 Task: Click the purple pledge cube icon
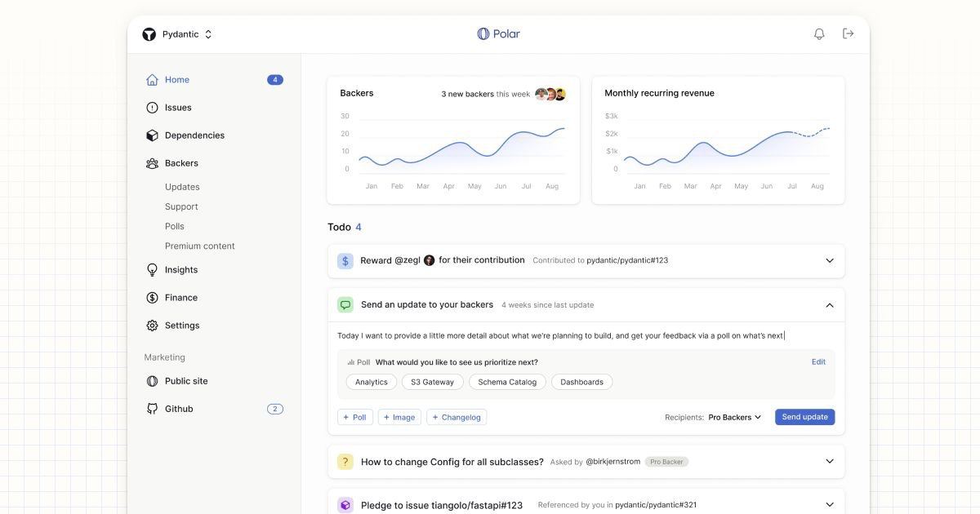pyautogui.click(x=345, y=505)
